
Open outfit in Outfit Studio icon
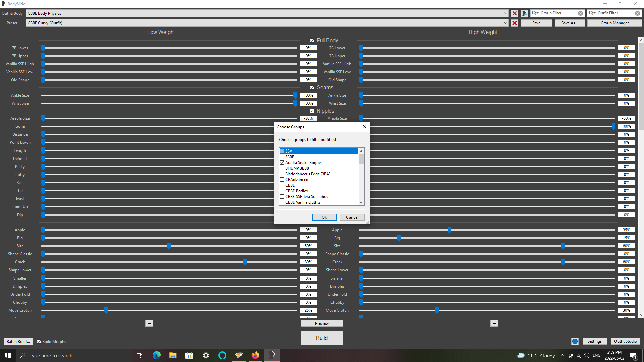click(x=524, y=13)
